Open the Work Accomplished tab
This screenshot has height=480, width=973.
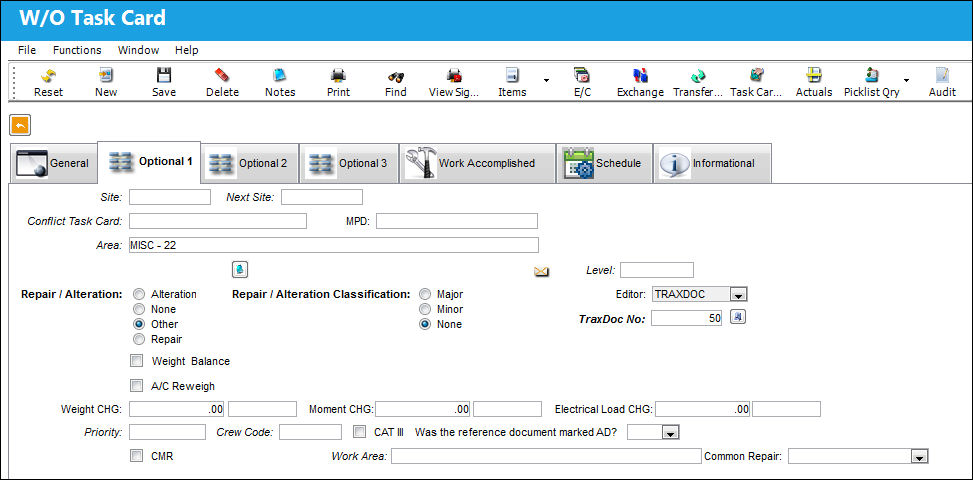477,164
